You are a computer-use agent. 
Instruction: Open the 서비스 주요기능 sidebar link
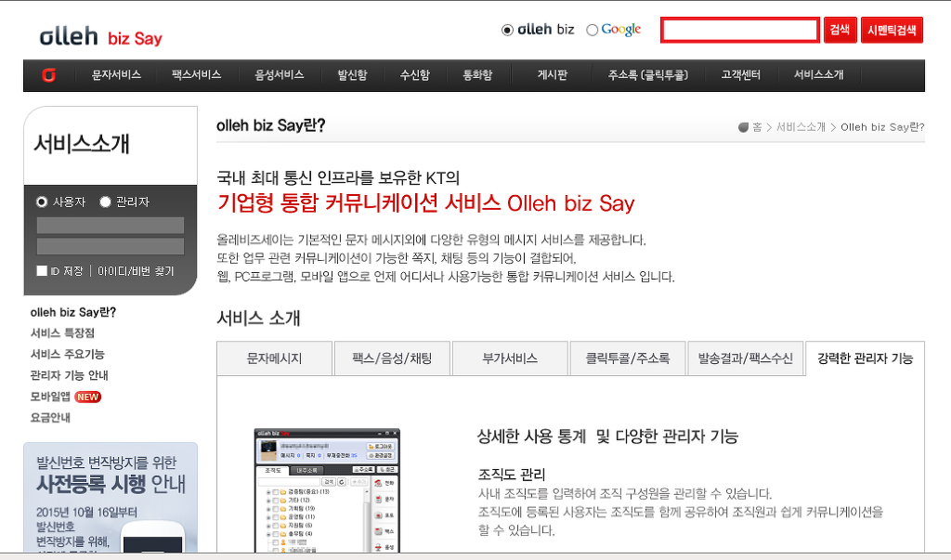click(x=67, y=355)
